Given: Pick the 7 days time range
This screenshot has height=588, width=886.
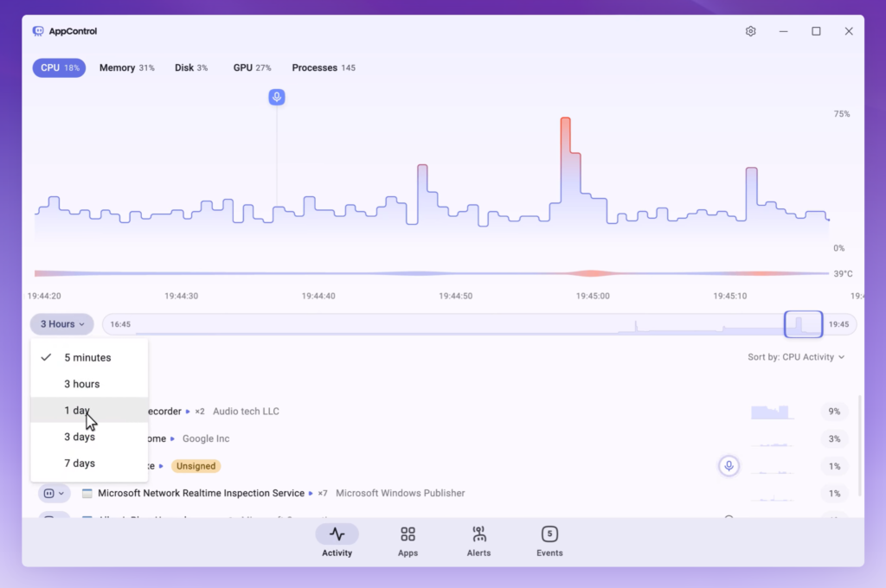Looking at the screenshot, I should click(x=80, y=463).
